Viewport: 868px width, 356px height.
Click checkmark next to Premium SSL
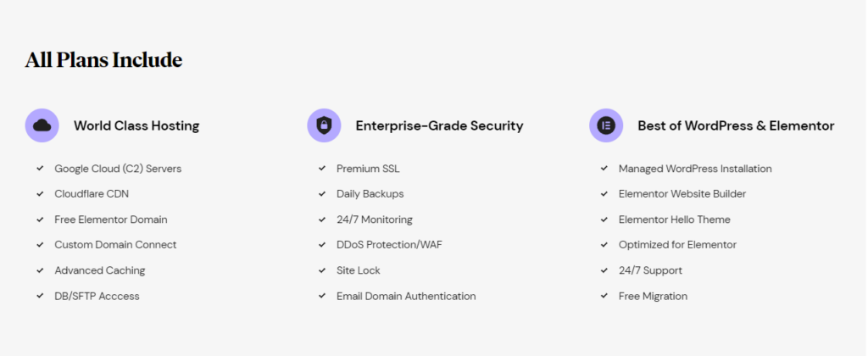pyautogui.click(x=322, y=169)
